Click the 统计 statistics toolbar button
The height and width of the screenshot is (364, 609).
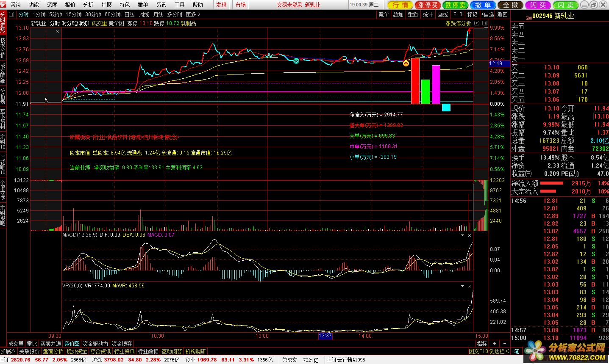click(428, 14)
